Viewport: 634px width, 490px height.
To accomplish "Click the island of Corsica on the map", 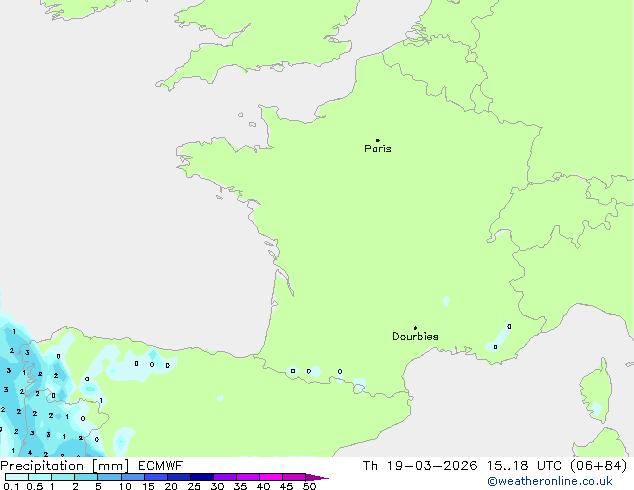I will coord(596,390).
